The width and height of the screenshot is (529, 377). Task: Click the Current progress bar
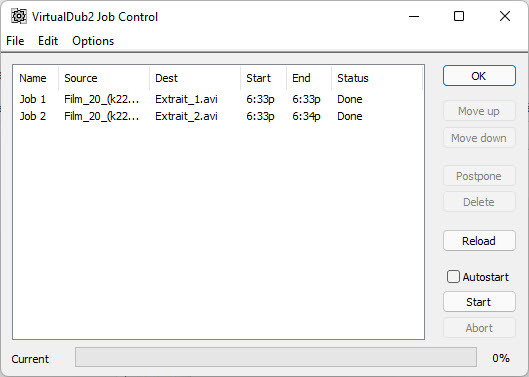click(276, 357)
